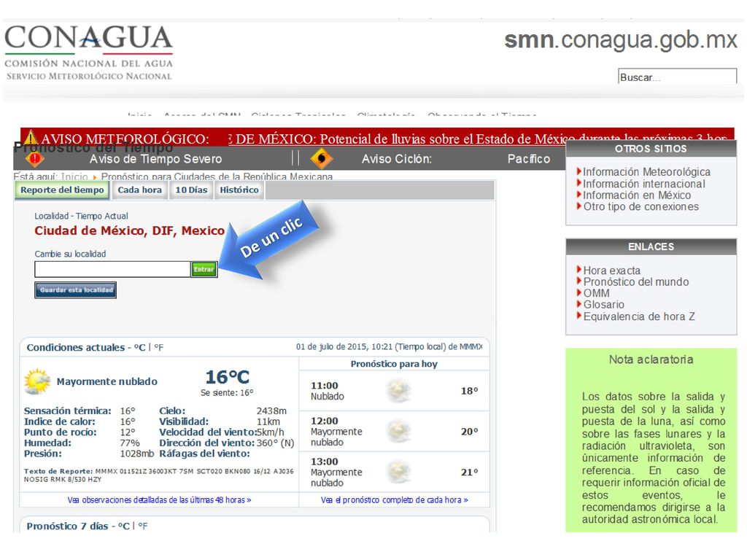Click the Nota aclaratoria heading

651,359
